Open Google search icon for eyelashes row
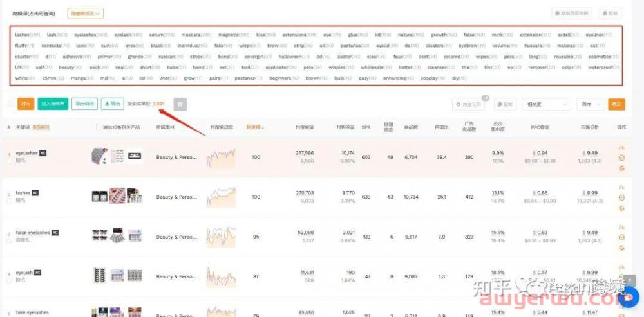Screen dimensions: 644x317 621,168
